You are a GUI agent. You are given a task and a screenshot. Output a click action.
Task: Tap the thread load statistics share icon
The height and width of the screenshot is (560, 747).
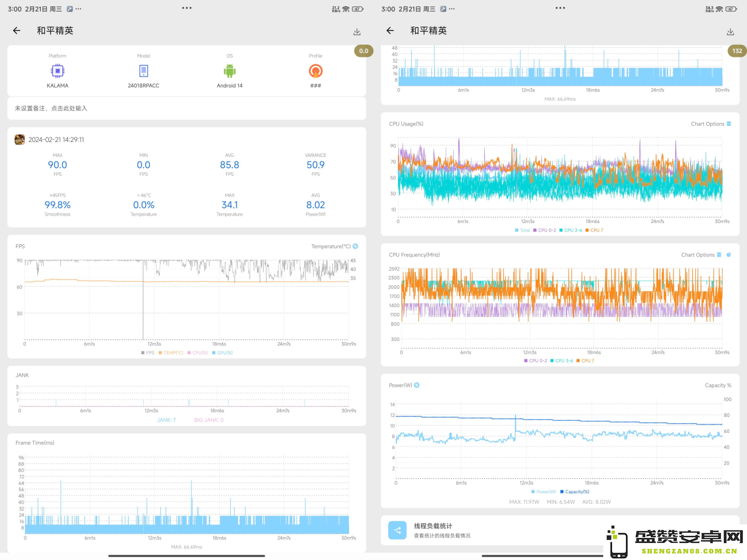pyautogui.click(x=397, y=530)
